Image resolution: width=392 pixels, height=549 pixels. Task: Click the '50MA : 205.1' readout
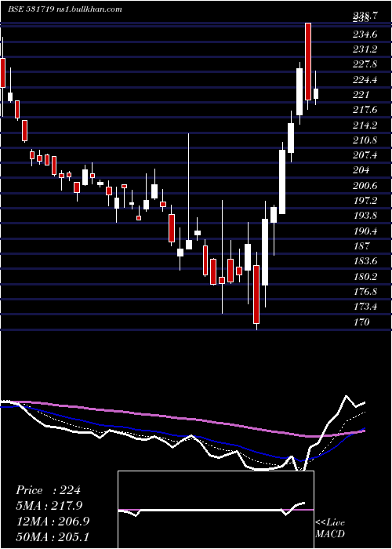tap(53, 536)
